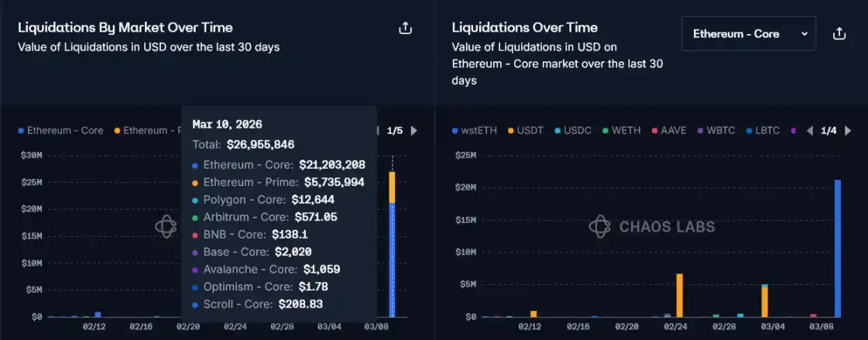Go to next legend page in left chart
Image resolution: width=868 pixels, height=340 pixels.
coord(413,131)
